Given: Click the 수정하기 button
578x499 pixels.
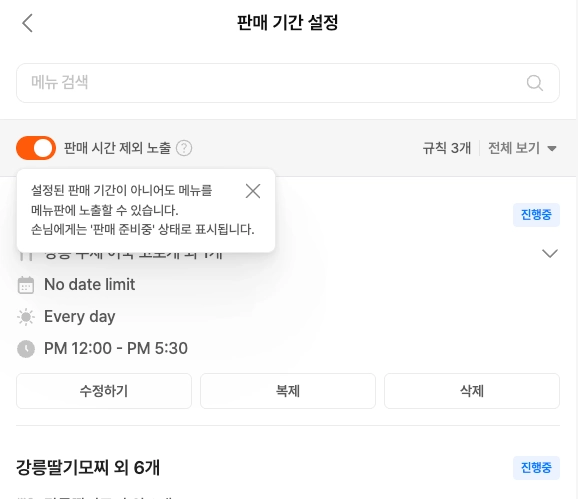Looking at the screenshot, I should pos(104,391).
